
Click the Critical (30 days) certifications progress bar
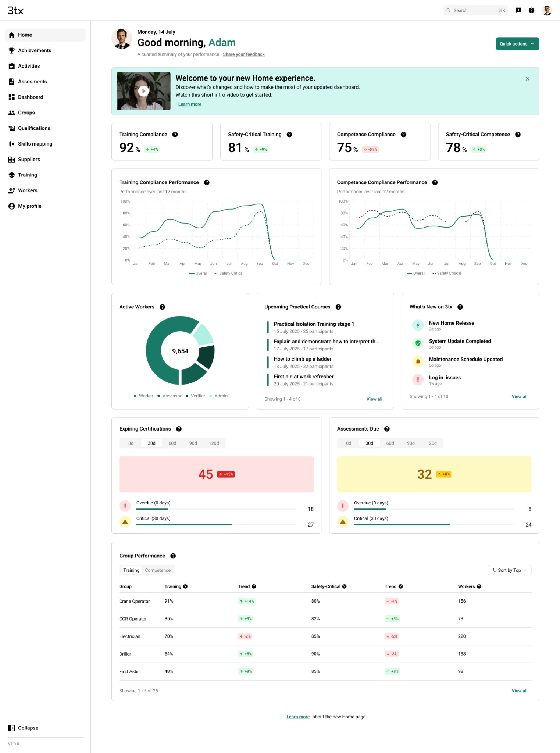tap(216, 525)
